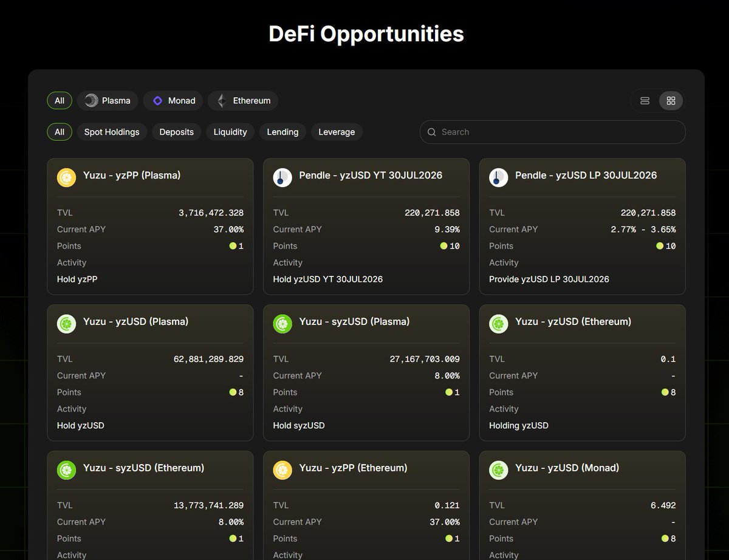Click points dot on yzUSD (Ethereum) card
This screenshot has width=729, height=560.
pyautogui.click(x=665, y=392)
